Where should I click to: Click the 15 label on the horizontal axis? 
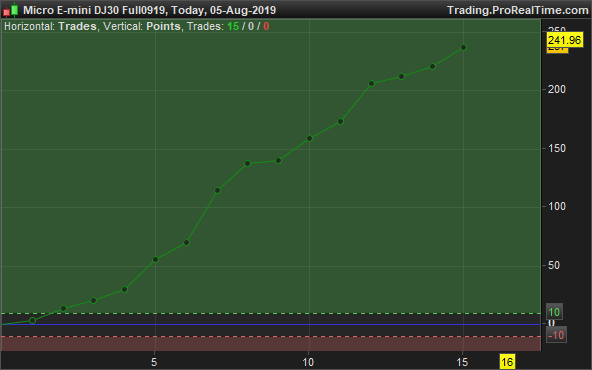point(462,362)
